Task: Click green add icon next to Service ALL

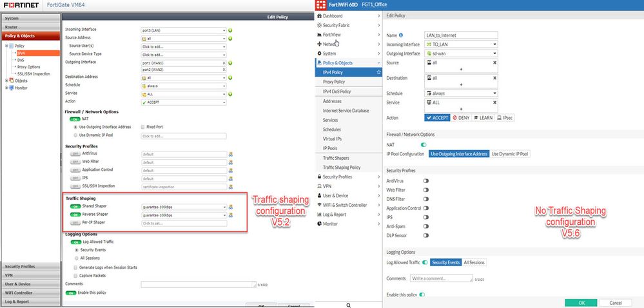Action: (x=230, y=95)
